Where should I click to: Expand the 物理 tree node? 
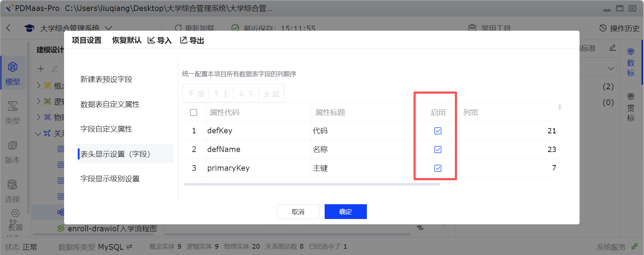[x=39, y=117]
